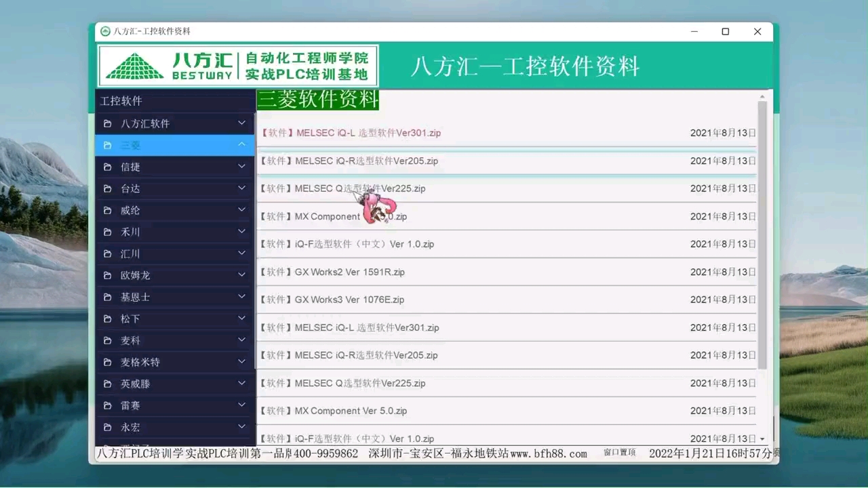Click the folder icon next to 英威腾
The image size is (868, 488).
click(x=108, y=384)
